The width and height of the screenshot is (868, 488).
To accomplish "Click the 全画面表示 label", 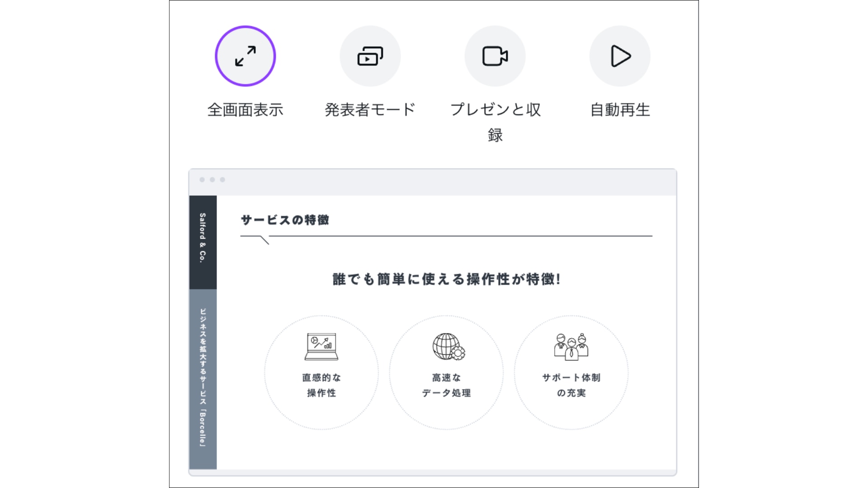I will (x=245, y=110).
